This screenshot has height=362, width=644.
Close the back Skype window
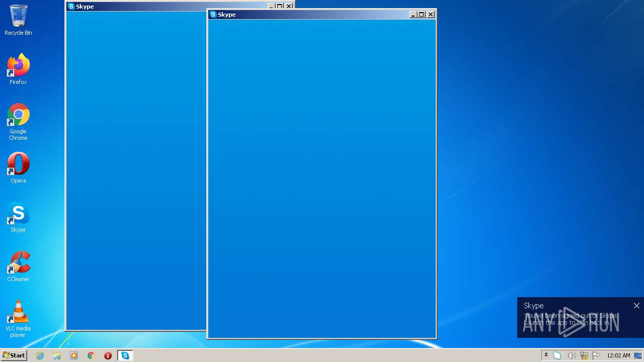click(x=289, y=6)
